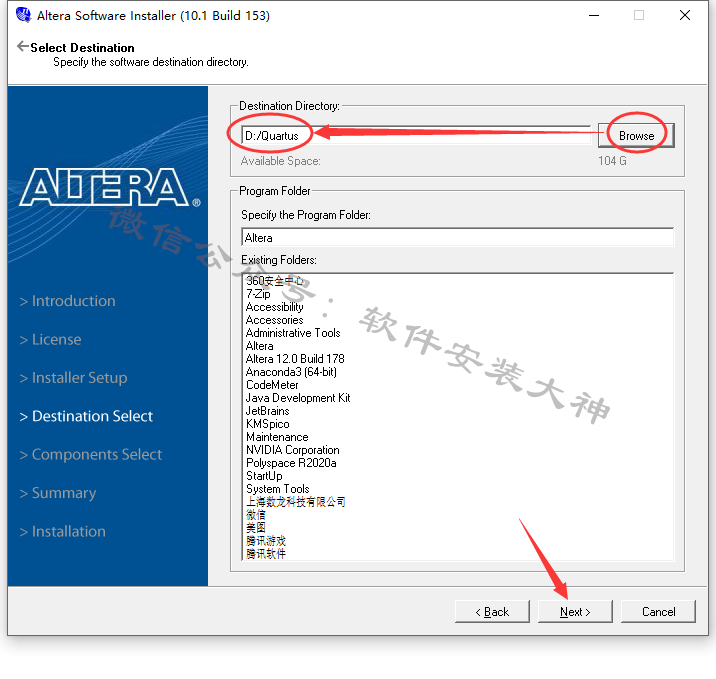
Task: Select 腾讯软件 in Existing Folders
Action: [x=266, y=554]
